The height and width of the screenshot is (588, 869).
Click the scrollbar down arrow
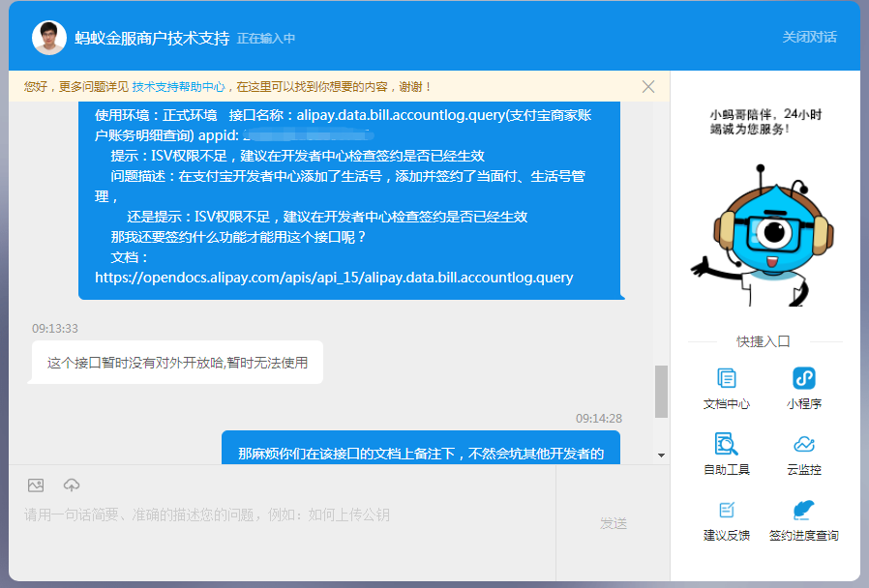661,456
